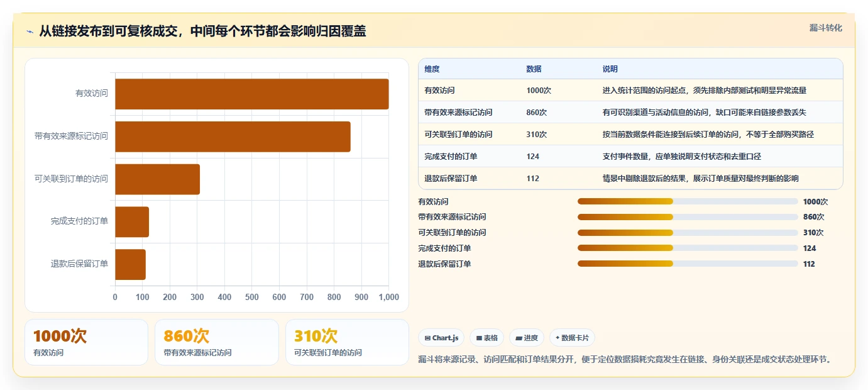Click the 860次 value beside the progress bar
Image resolution: width=868 pixels, height=390 pixels.
pyautogui.click(x=814, y=217)
